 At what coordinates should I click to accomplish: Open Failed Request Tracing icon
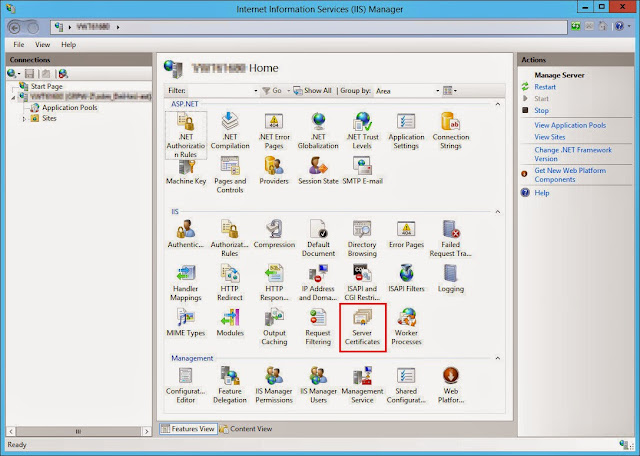[x=451, y=238]
